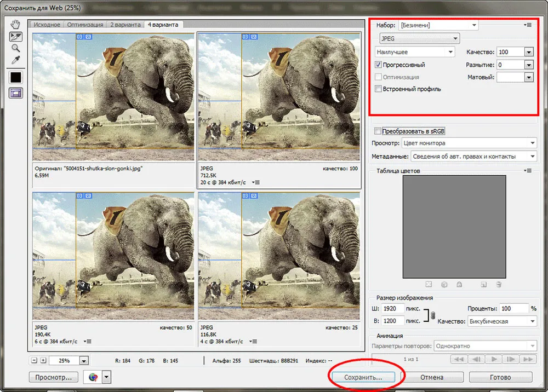Enable Преобразовать в sRGB checkbox
The image size is (548, 392).
click(378, 131)
